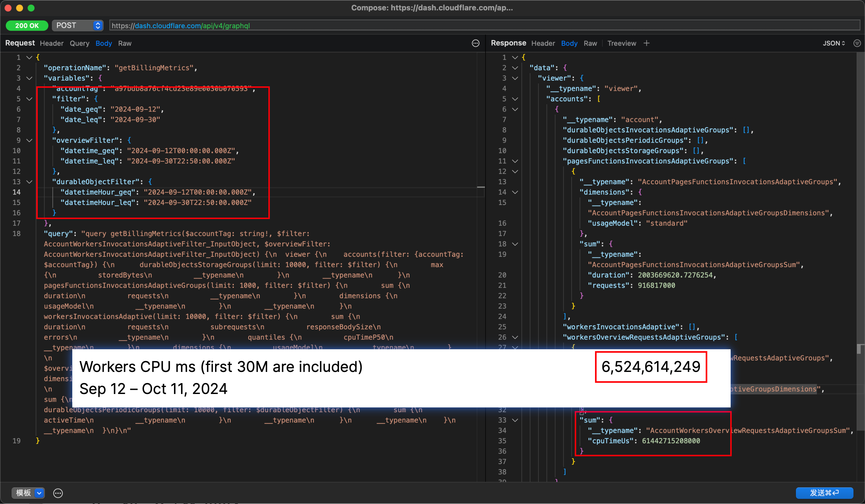Switch to the Request Header tab
This screenshot has height=504, width=865.
(x=52, y=43)
